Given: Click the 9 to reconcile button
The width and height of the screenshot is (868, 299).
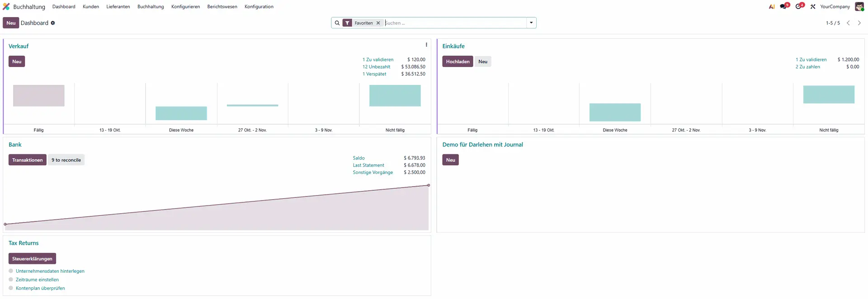Looking at the screenshot, I should pyautogui.click(x=66, y=160).
